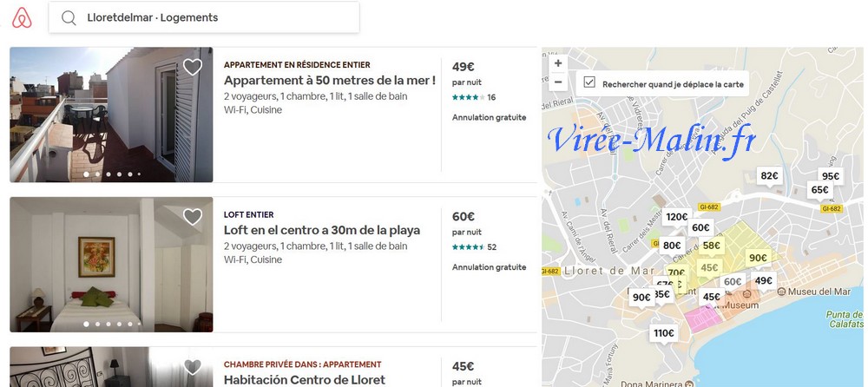
Task: Select the 120€ map marker
Action: pyautogui.click(x=676, y=217)
